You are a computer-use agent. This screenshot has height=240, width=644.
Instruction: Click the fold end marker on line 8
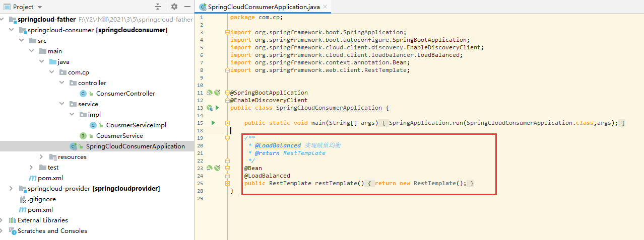[228, 70]
